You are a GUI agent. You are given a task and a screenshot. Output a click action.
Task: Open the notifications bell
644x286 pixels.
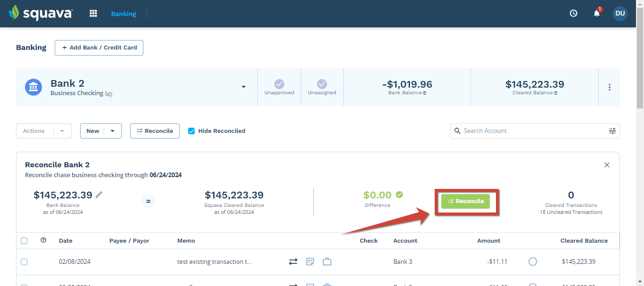pos(597,13)
